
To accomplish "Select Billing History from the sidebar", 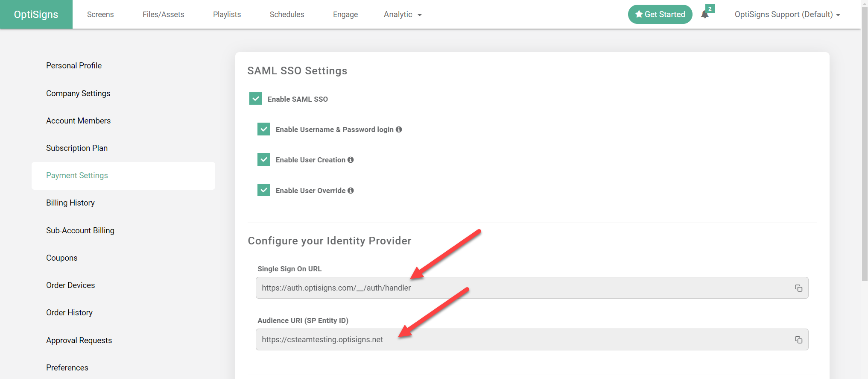I will [70, 203].
